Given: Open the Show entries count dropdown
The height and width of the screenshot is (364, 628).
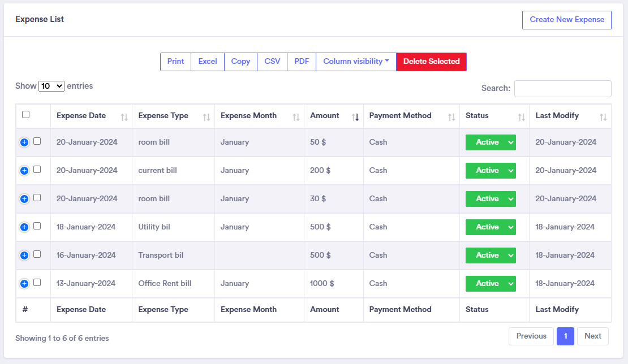Looking at the screenshot, I should 51,86.
